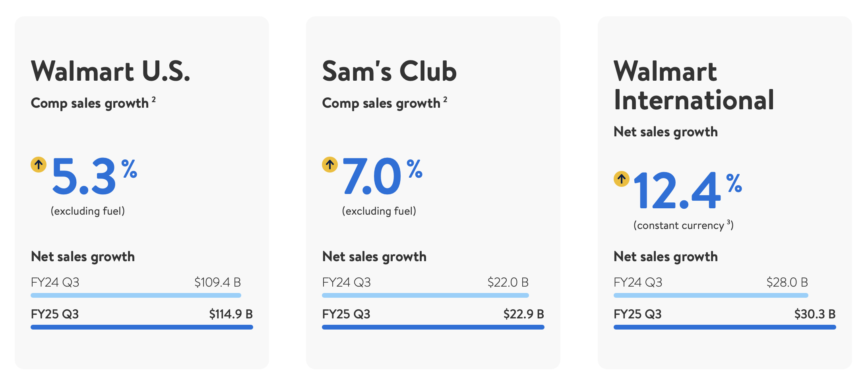The width and height of the screenshot is (868, 384).
Task: Click the $114.9 B net sales value
Action: coord(231,314)
